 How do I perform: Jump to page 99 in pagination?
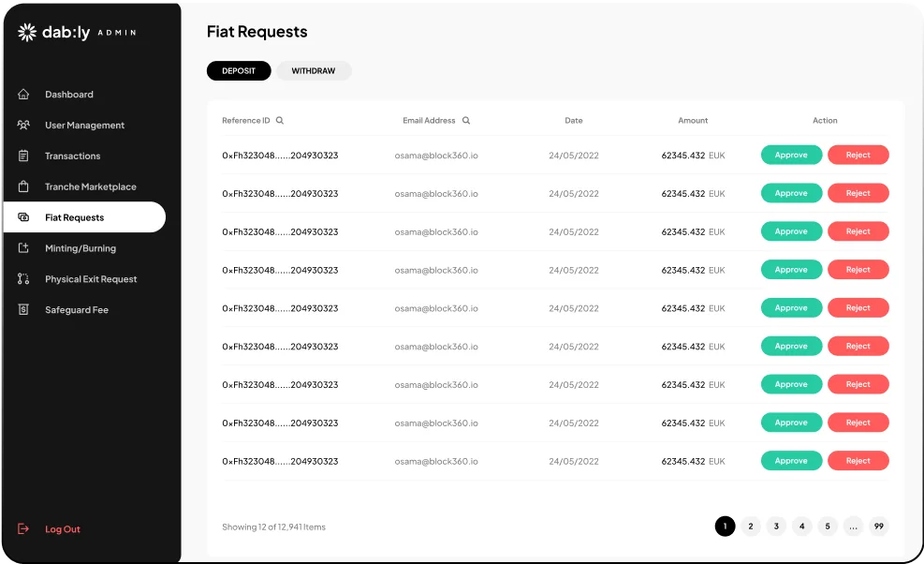(x=879, y=527)
